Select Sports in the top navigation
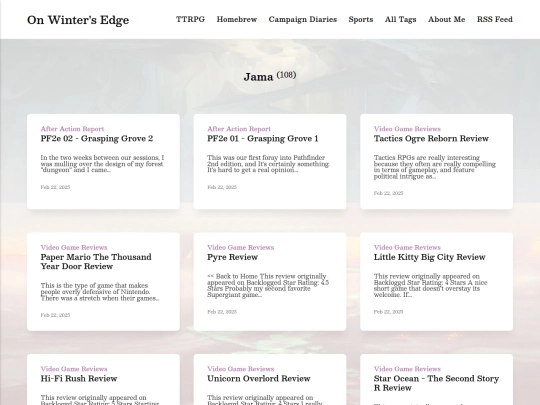This screenshot has height=405, width=540. pyautogui.click(x=361, y=19)
